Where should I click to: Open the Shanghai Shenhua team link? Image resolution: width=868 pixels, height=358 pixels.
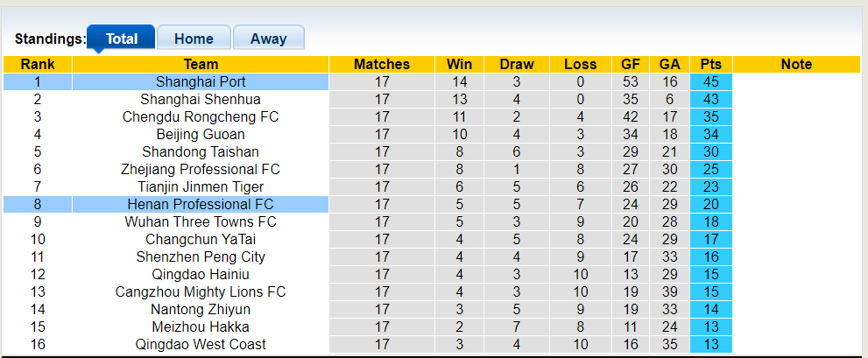pos(201,99)
